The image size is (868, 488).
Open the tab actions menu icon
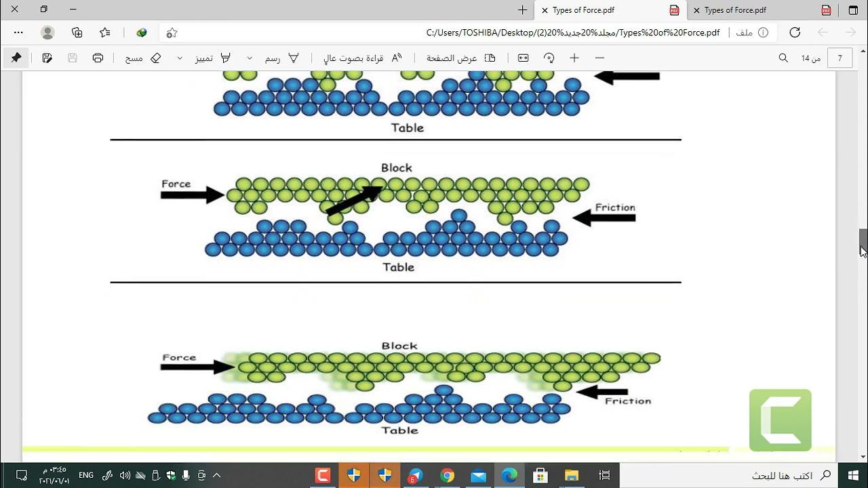(853, 10)
